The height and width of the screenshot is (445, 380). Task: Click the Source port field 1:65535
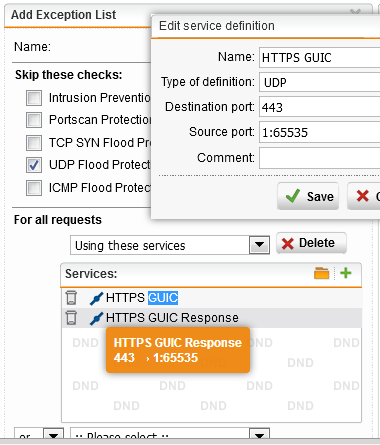[320, 132]
